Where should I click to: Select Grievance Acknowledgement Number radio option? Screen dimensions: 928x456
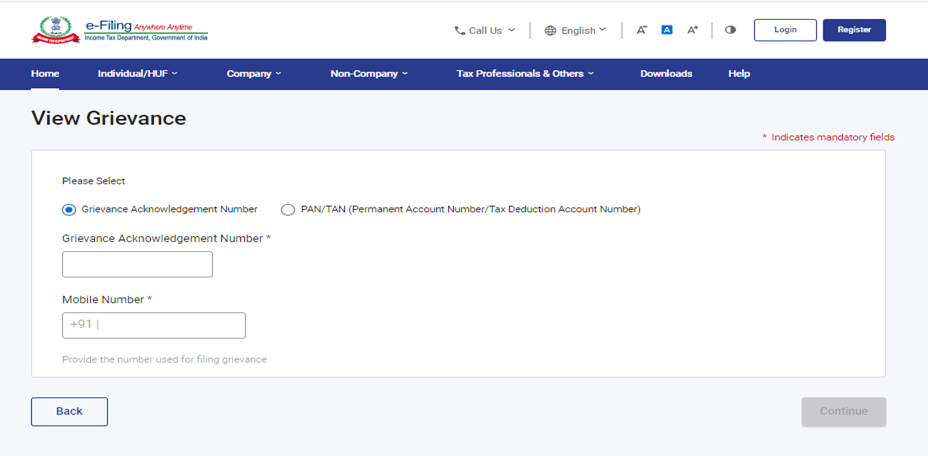69,210
